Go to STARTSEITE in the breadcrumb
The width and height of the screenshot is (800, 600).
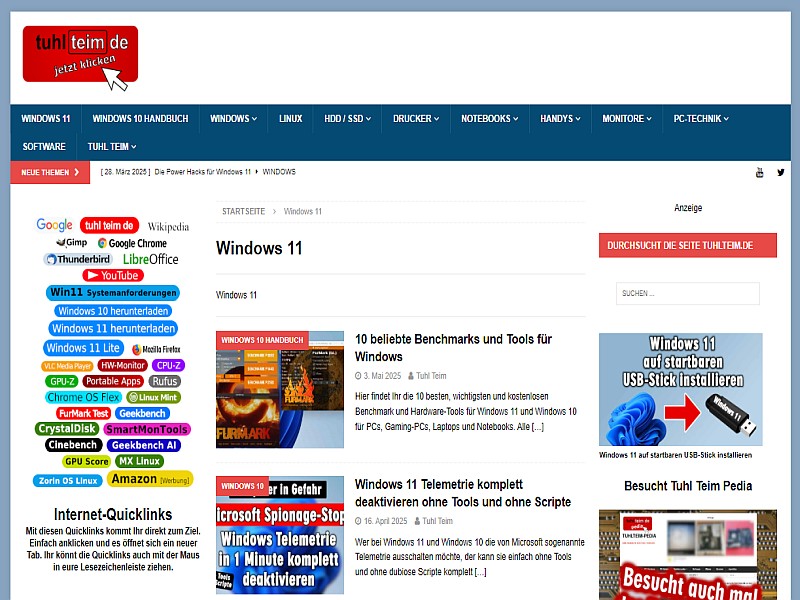(243, 211)
